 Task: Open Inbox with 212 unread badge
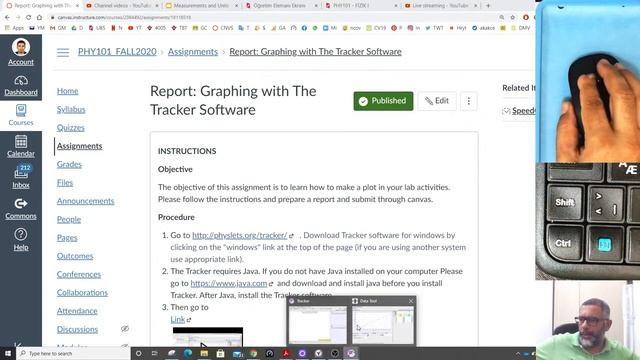click(x=21, y=177)
